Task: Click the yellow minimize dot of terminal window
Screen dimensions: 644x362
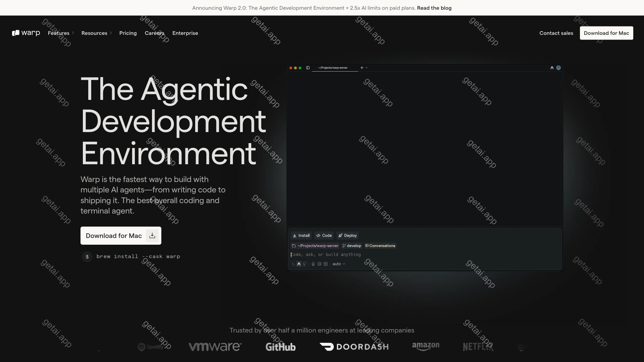Action: pyautogui.click(x=296, y=68)
